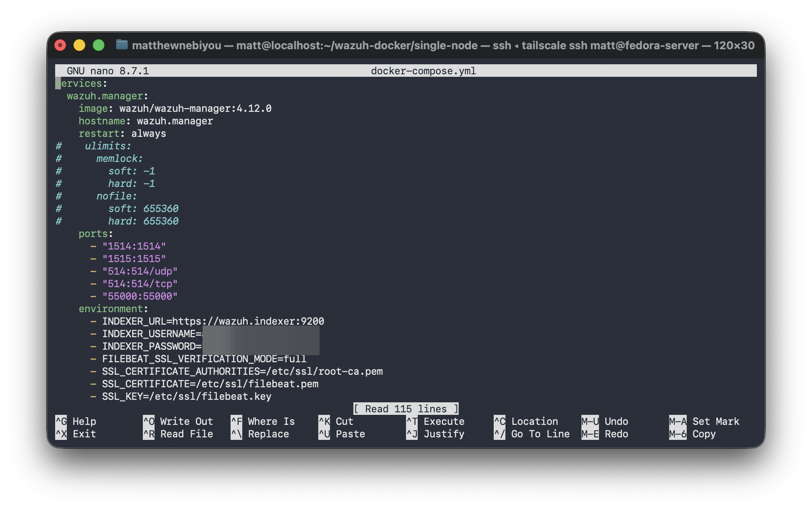
Task: Click the Read 115 lines status message
Action: click(x=406, y=409)
